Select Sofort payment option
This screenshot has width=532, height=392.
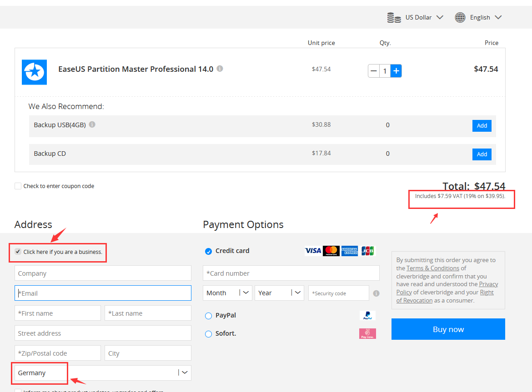pyautogui.click(x=208, y=334)
